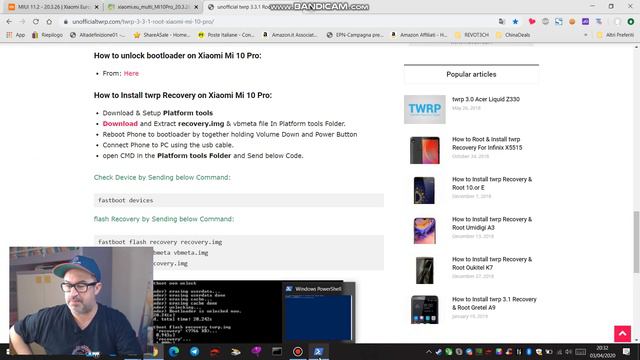Open the Poste Italiane bookmark

click(226, 35)
